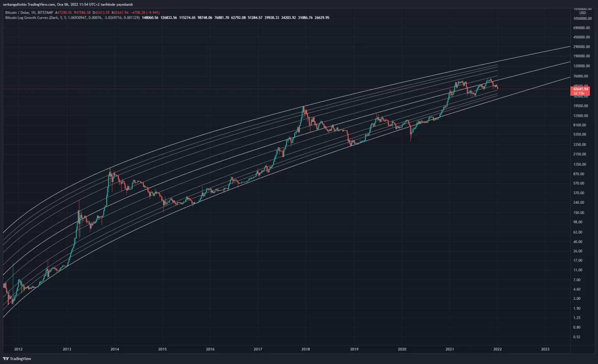Click the 2018 label on time axis
This screenshot has height=364, width=598.
click(306, 349)
